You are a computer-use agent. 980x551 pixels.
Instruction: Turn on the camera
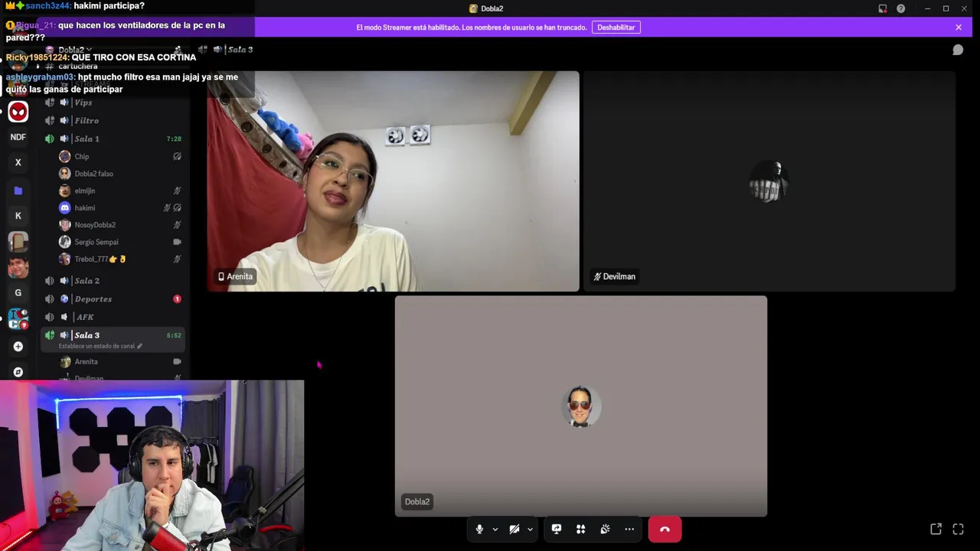[514, 529]
